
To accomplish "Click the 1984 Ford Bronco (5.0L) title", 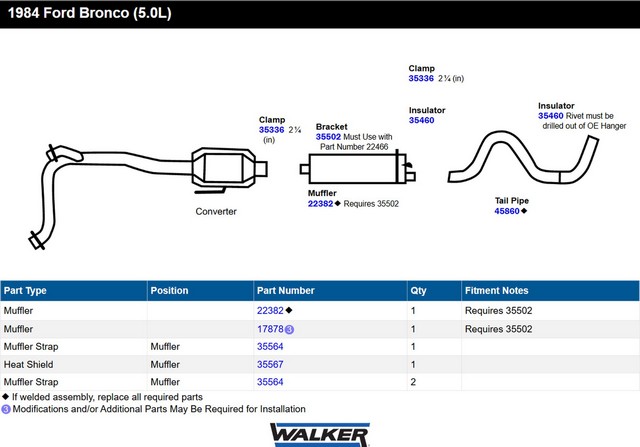I will 90,13.
